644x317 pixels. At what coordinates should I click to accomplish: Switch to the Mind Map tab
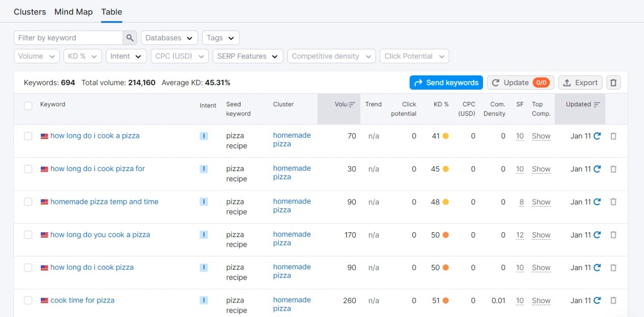[x=74, y=12]
